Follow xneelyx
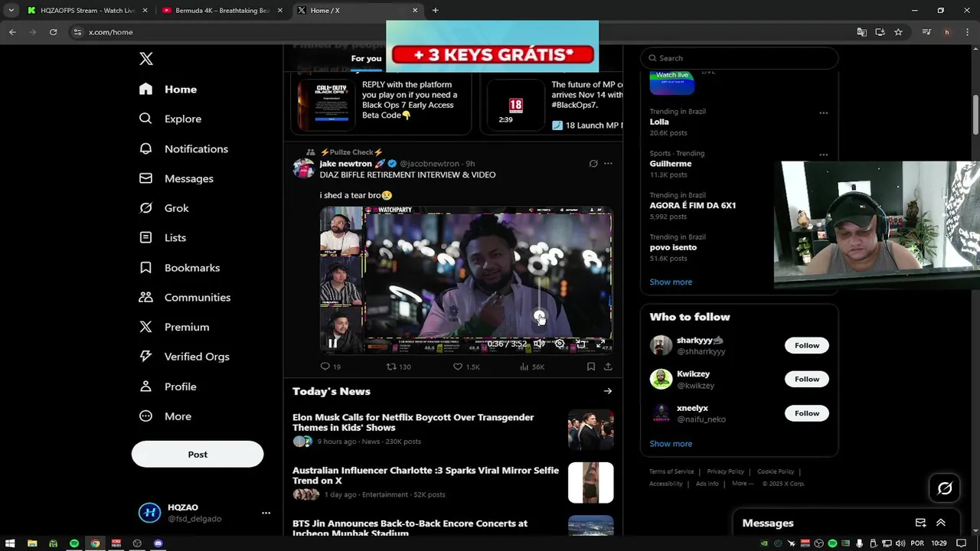Image resolution: width=980 pixels, height=551 pixels. pyautogui.click(x=806, y=413)
